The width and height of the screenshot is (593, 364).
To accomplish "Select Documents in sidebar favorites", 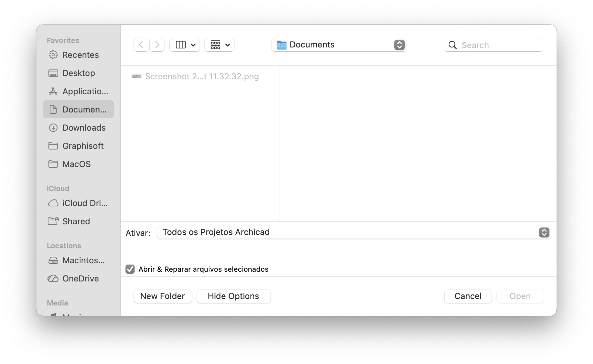I will click(x=78, y=109).
